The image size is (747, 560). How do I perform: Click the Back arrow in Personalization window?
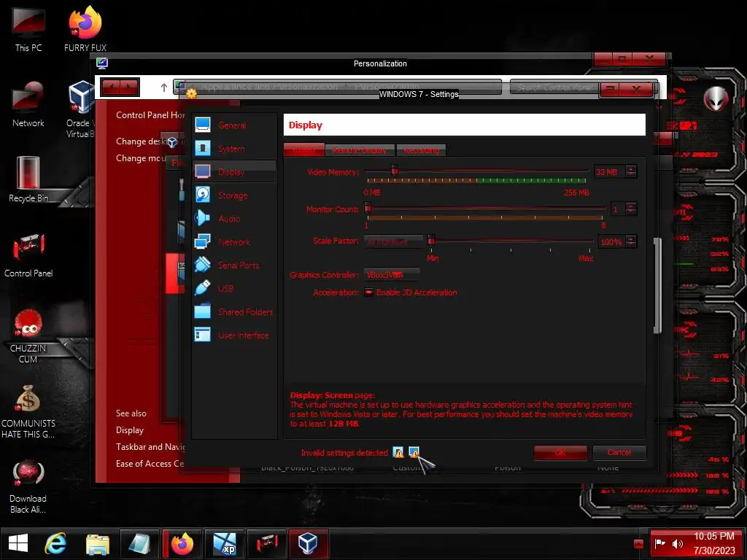pos(111,87)
